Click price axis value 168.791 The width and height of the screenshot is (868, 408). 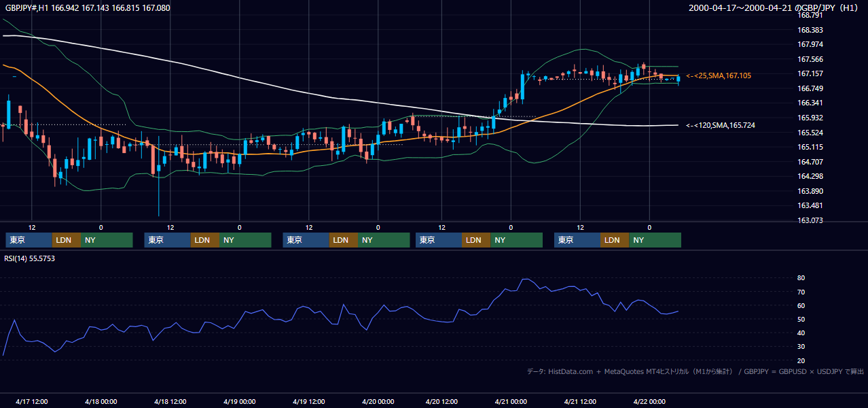pyautogui.click(x=810, y=15)
